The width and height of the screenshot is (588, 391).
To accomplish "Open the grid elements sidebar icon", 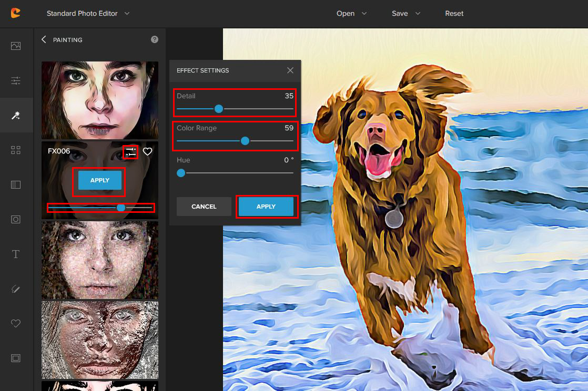I will point(16,150).
